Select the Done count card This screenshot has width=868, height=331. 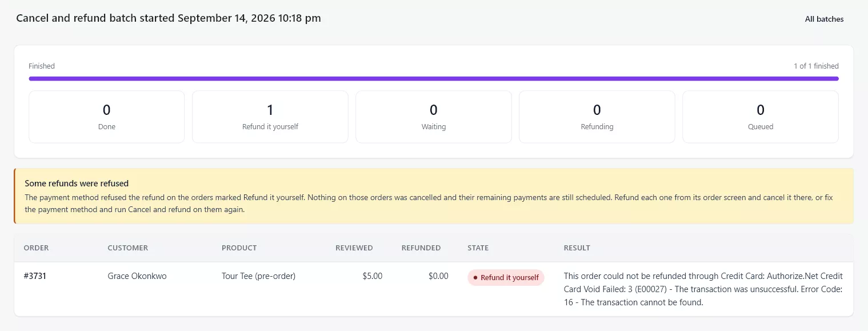107,117
